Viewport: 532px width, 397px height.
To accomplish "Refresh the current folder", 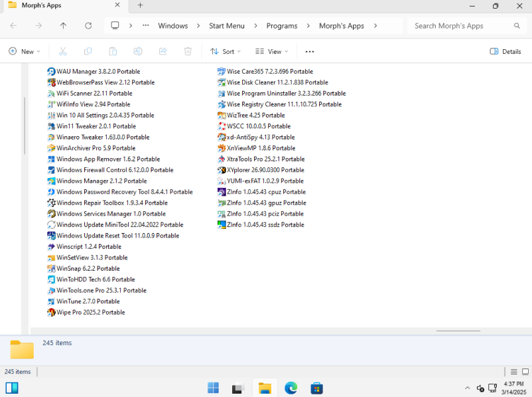I will (x=88, y=26).
